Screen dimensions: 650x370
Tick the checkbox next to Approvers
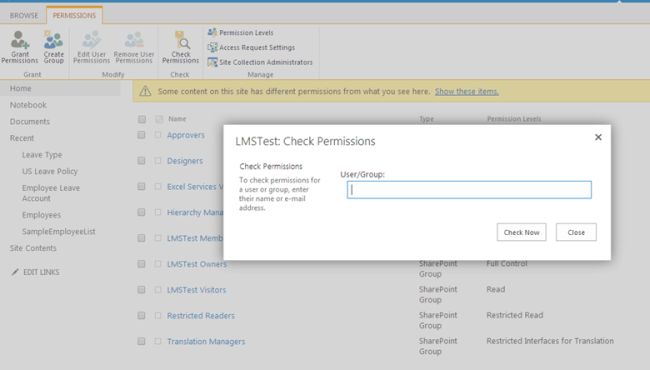[x=158, y=135]
